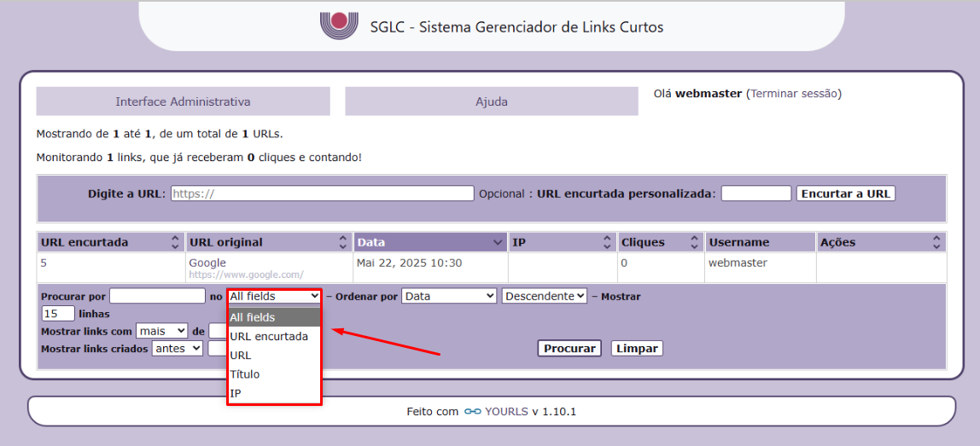Choose Título option in dropdown list
This screenshot has height=446, width=980.
coord(274,374)
